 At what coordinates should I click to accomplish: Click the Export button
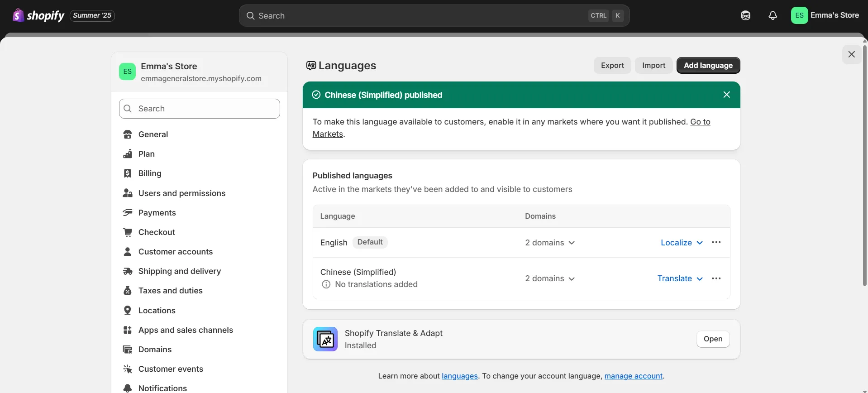[x=612, y=65]
